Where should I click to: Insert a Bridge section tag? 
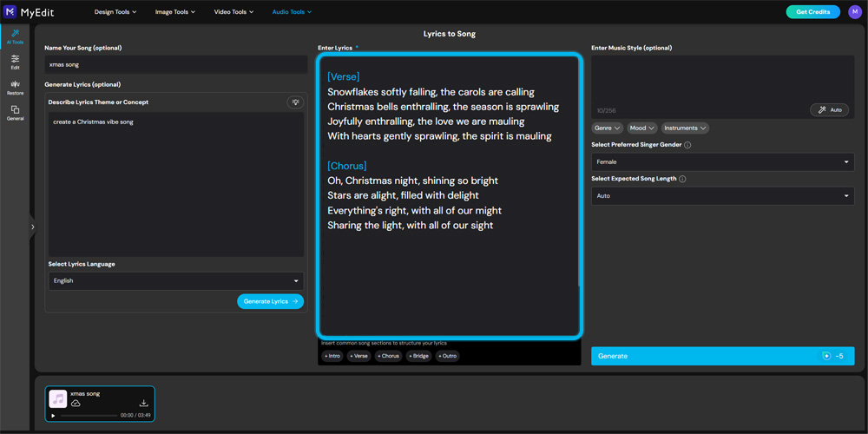point(419,356)
